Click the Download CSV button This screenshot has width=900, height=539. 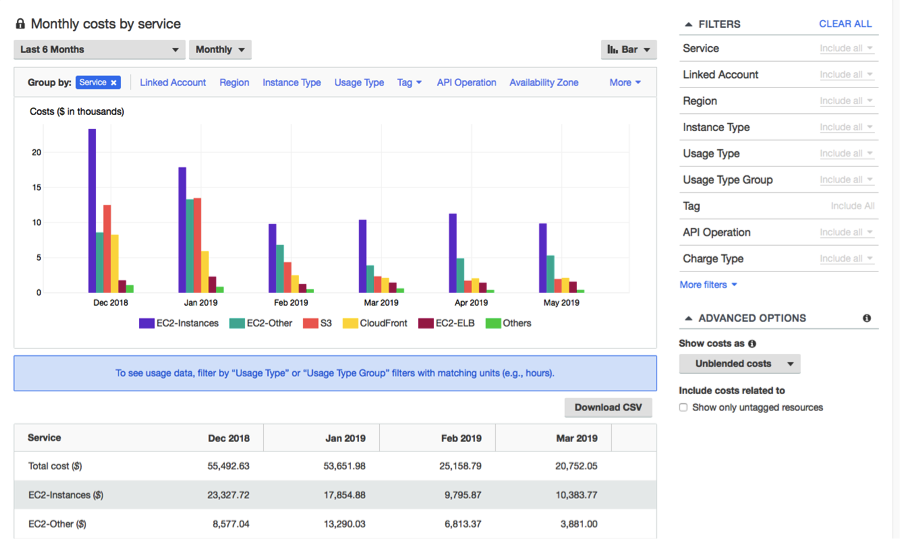coord(608,407)
